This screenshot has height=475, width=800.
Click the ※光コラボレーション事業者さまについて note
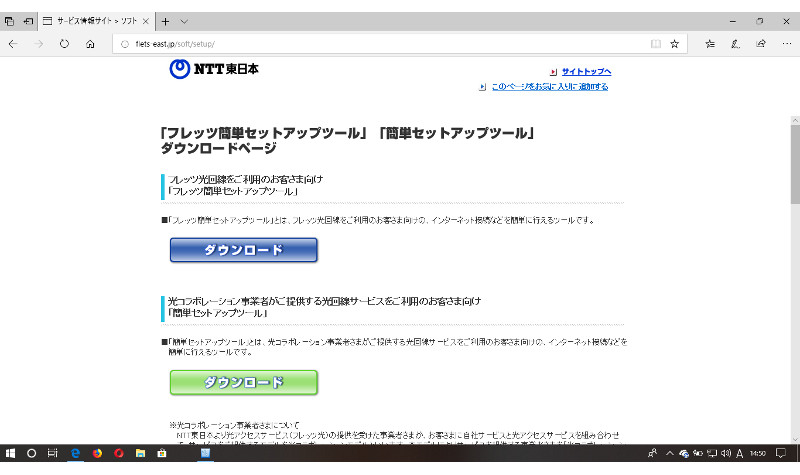(234, 425)
